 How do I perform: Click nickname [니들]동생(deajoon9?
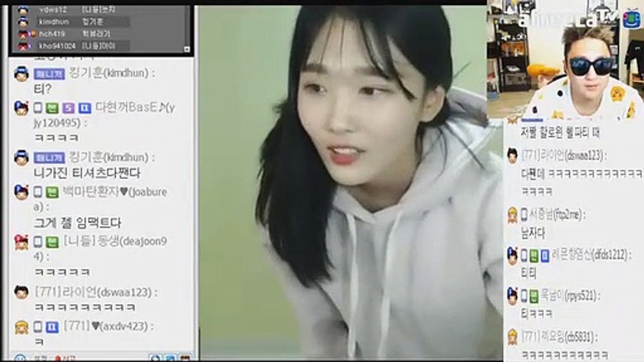(114, 241)
